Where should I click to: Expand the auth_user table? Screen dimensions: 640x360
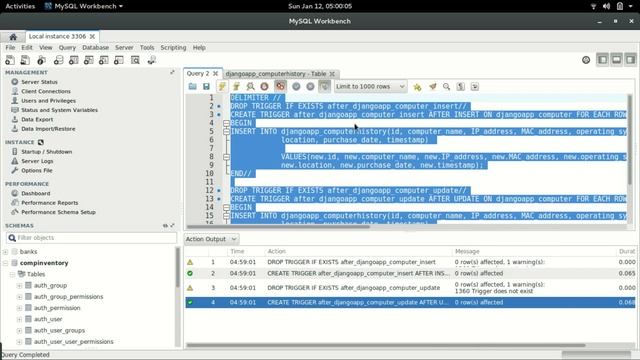pyautogui.click(x=19, y=319)
